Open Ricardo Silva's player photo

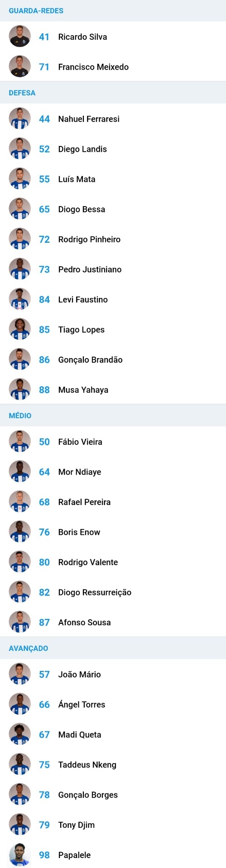19,37
